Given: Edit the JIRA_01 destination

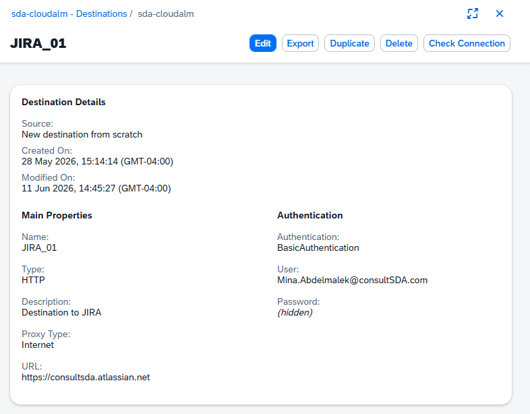Looking at the screenshot, I should coord(263,43).
